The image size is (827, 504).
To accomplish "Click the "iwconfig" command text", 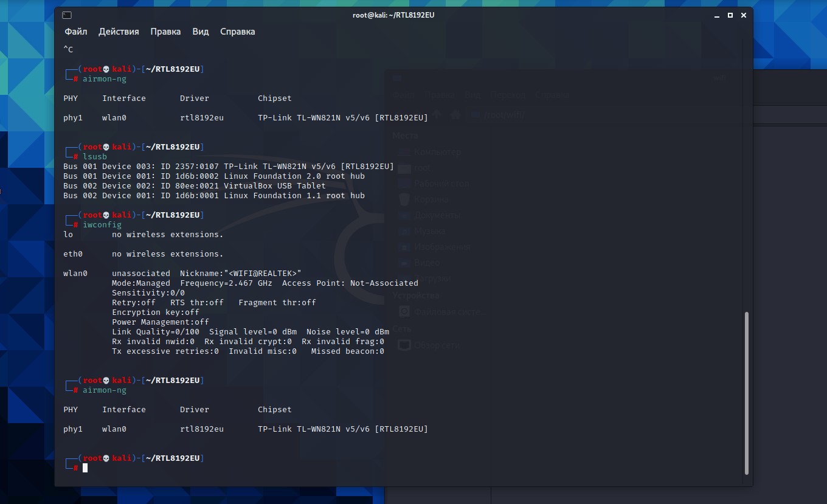I will coord(102,225).
